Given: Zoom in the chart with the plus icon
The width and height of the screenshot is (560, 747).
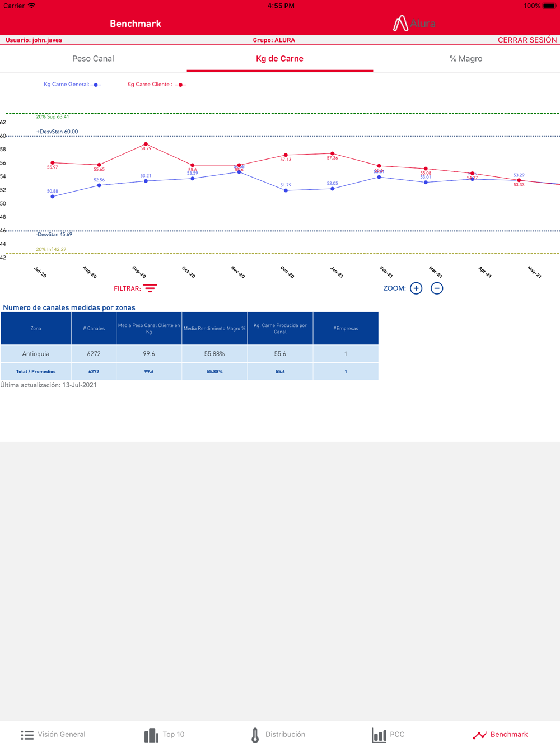Looking at the screenshot, I should coord(416,288).
